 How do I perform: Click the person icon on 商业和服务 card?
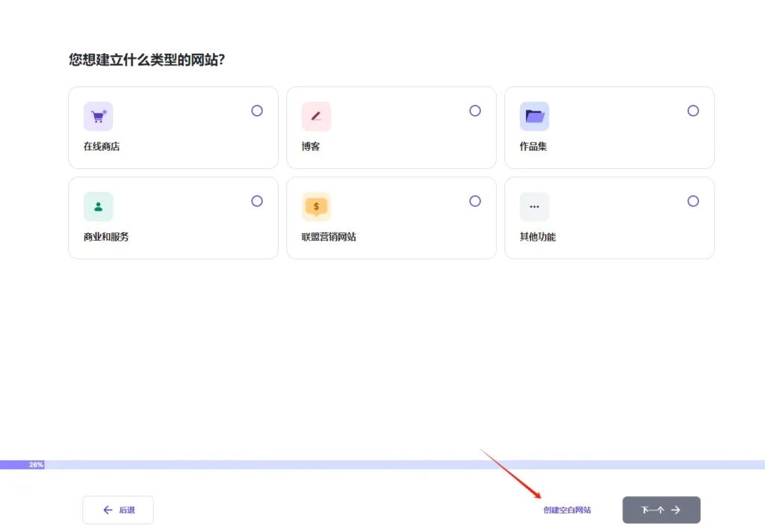point(98,206)
